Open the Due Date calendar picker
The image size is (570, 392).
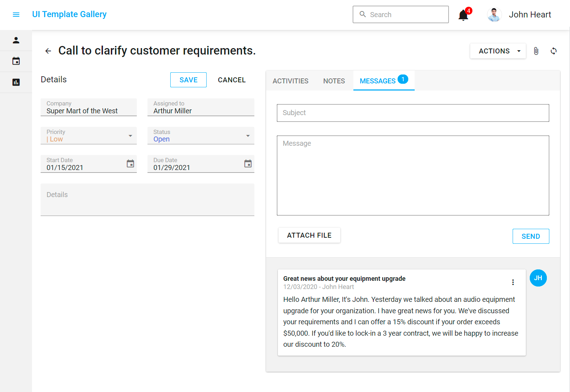[x=248, y=164]
